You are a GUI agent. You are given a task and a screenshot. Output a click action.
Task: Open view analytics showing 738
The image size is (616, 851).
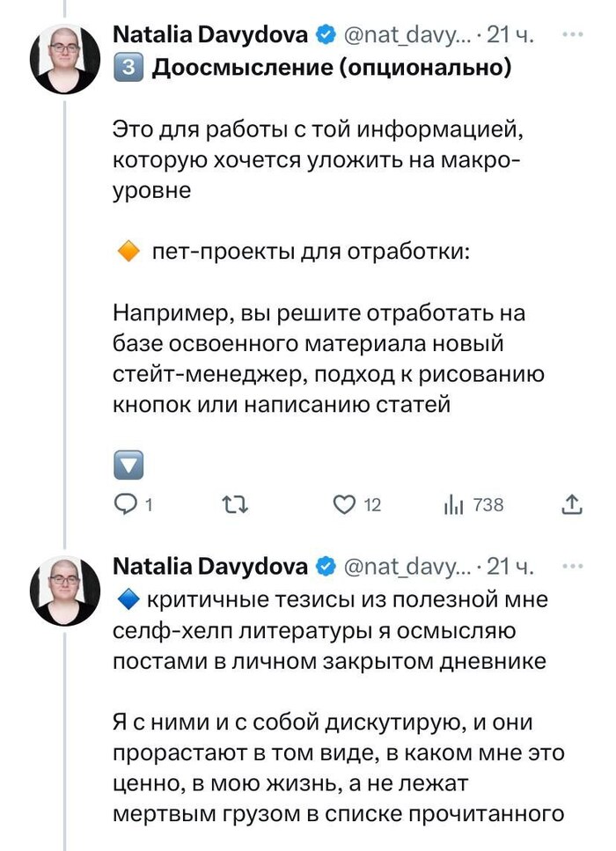(x=453, y=504)
